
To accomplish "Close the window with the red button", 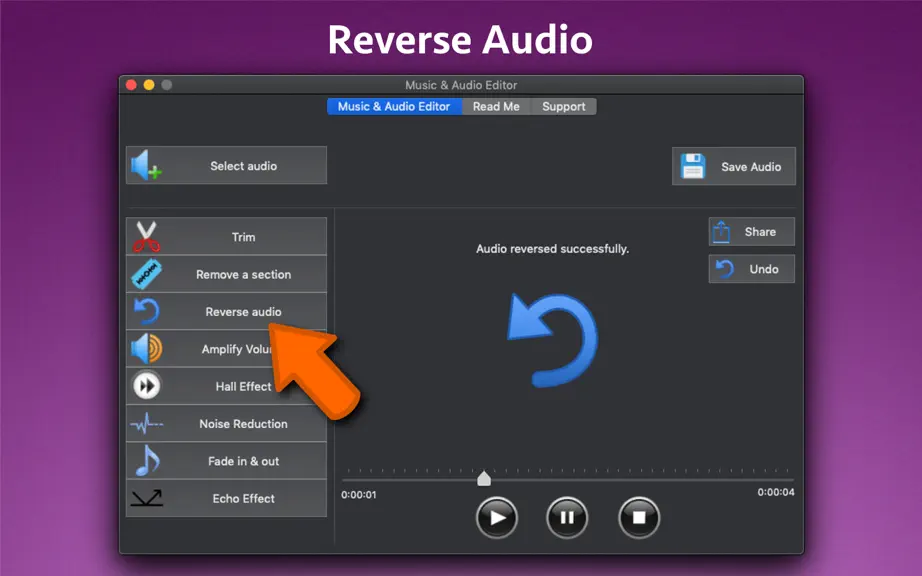I will click(131, 85).
